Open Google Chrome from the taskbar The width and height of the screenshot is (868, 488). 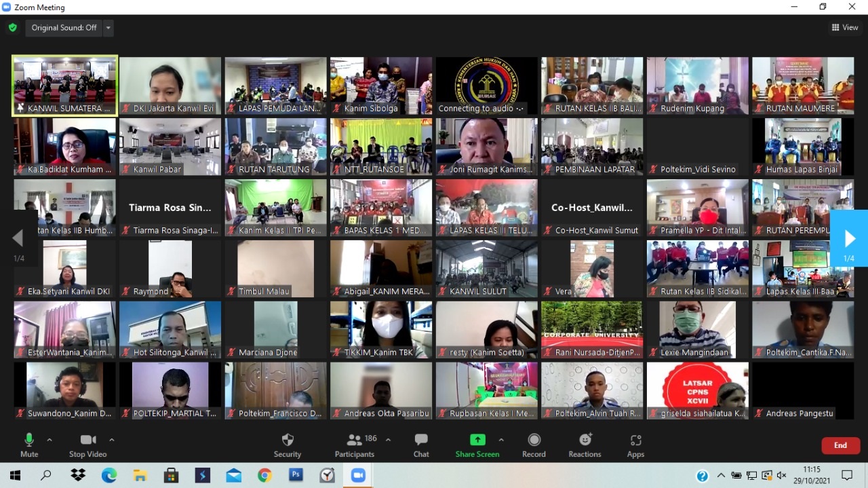[264, 476]
